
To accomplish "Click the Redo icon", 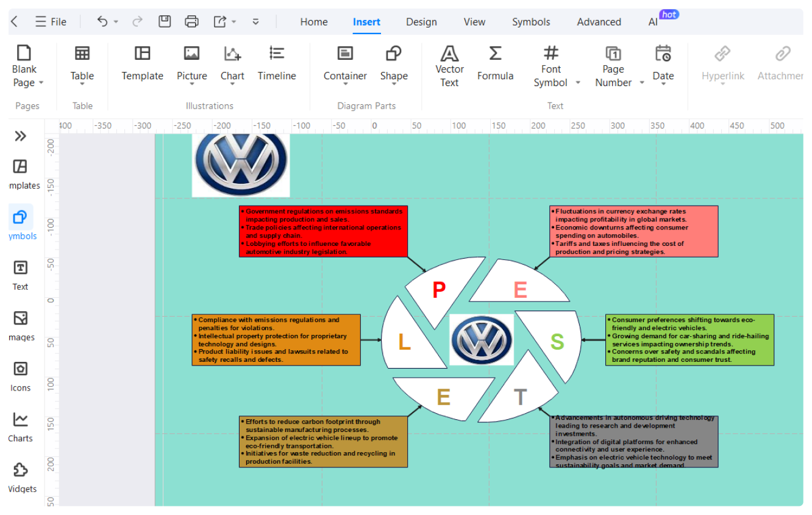I will [x=137, y=21].
